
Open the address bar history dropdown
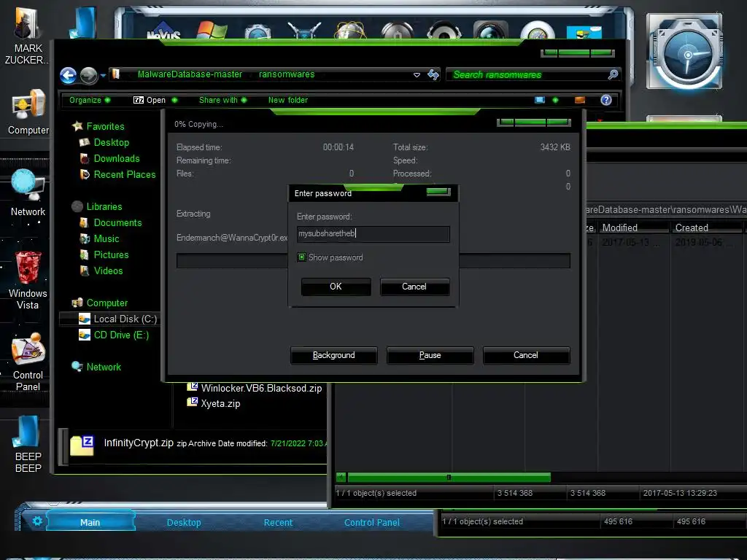(x=417, y=75)
